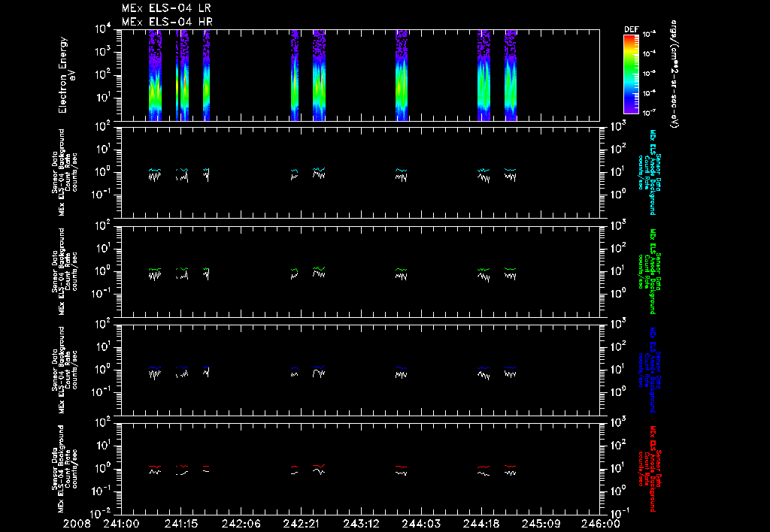Select spectrogram burst between 242:06 and 242:21
The image size is (770, 532).
(x=295, y=75)
